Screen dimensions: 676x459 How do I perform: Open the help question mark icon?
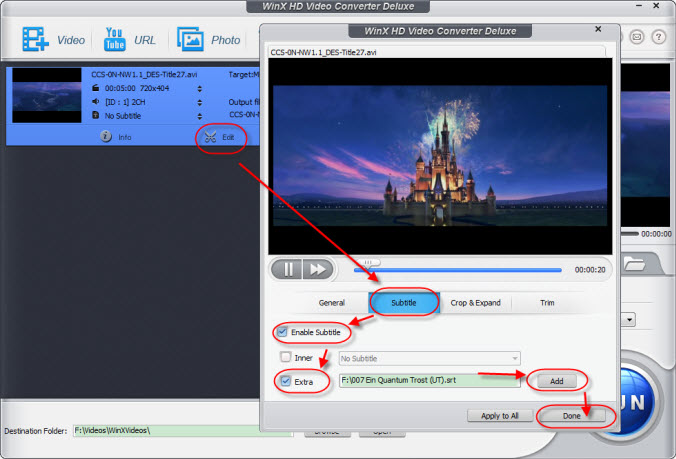pyautogui.click(x=658, y=37)
